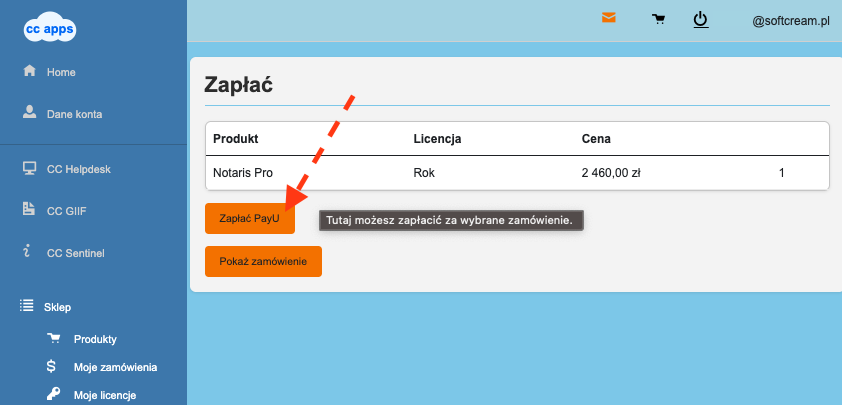Screen dimensions: 842x405
Task: Click the Home house icon
Action: tap(29, 72)
